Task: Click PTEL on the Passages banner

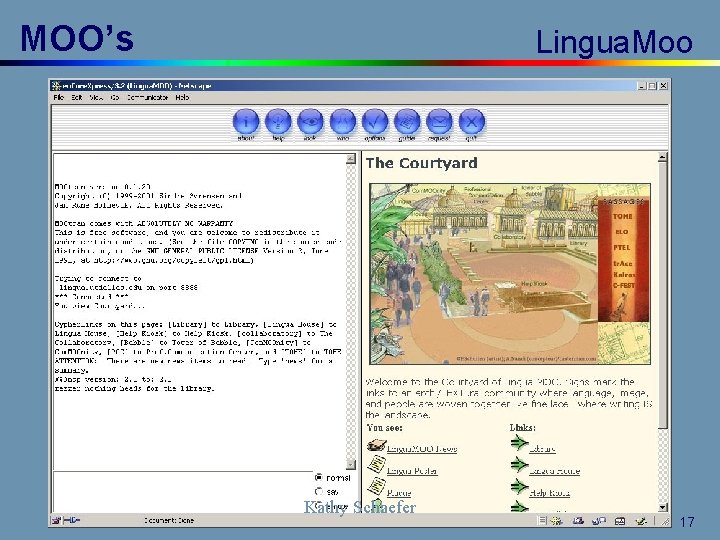Action: (x=622, y=248)
